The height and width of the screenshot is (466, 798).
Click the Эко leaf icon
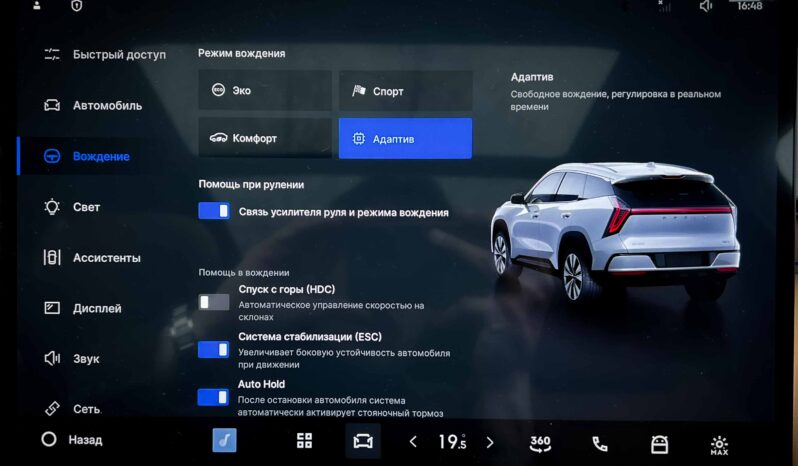tap(218, 90)
